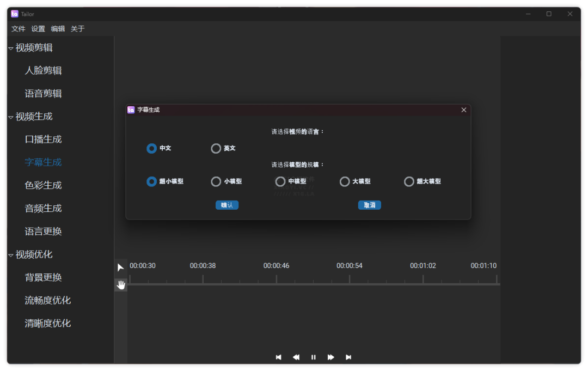Skip to the end of the timeline

click(x=348, y=357)
